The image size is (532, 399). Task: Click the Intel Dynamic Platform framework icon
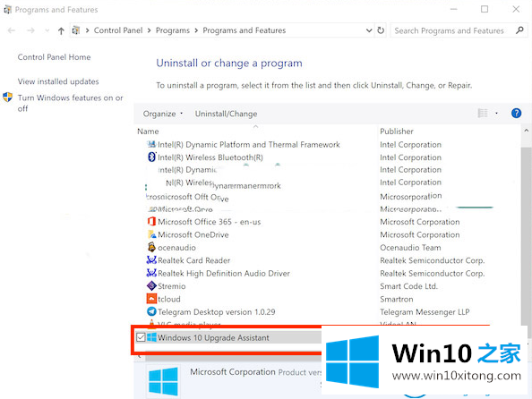coord(151,144)
